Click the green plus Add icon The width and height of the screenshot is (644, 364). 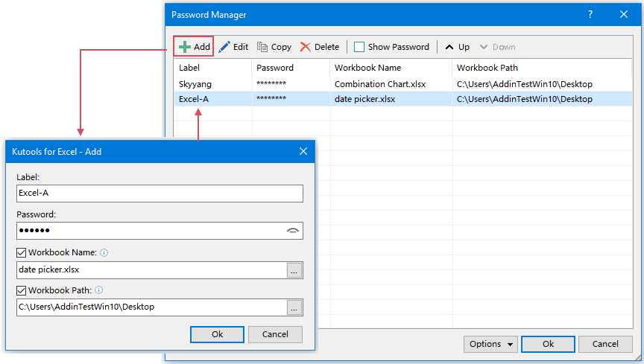point(185,47)
